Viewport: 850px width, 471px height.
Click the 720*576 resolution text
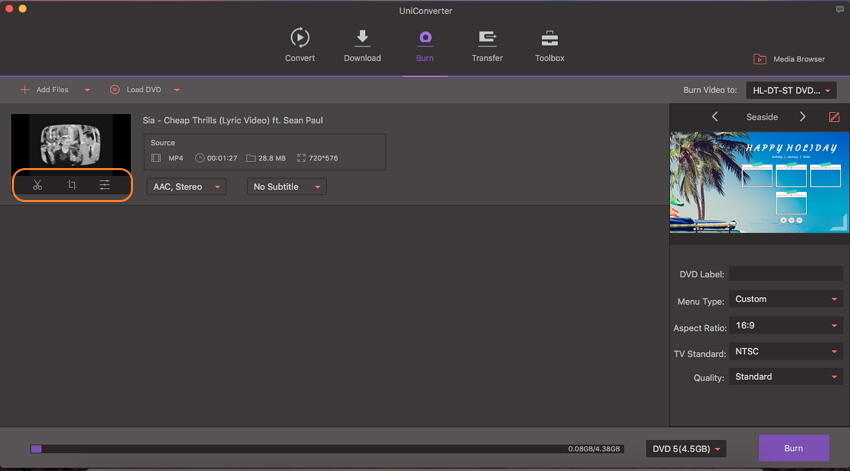click(x=323, y=158)
